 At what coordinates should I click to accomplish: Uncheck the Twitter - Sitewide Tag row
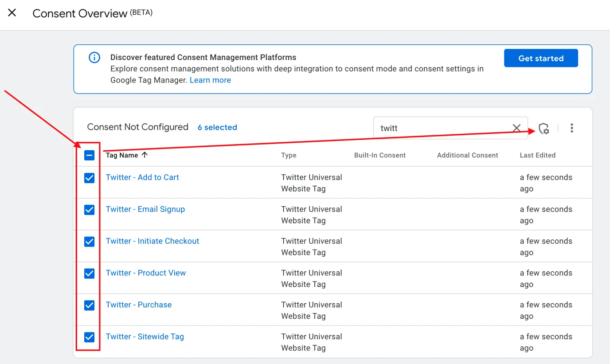point(89,337)
